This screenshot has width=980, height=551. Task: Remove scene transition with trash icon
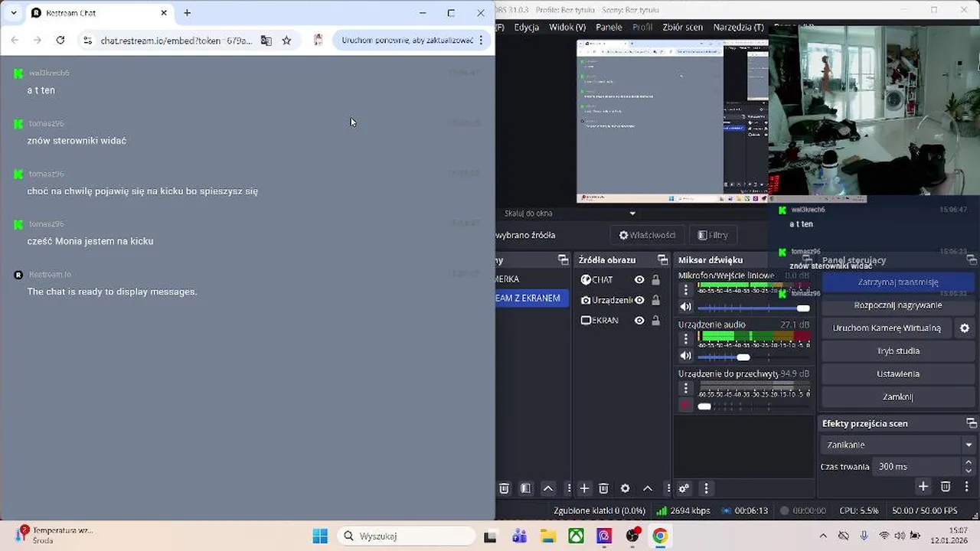(946, 487)
